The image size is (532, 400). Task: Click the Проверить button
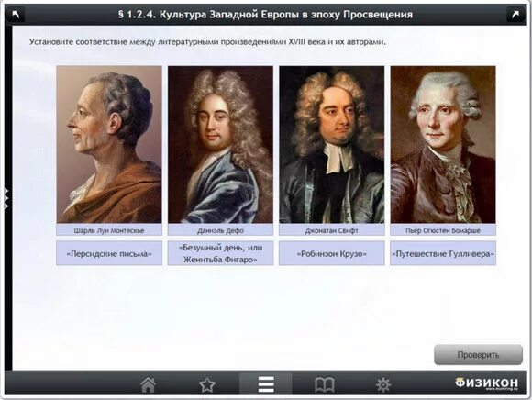point(478,355)
